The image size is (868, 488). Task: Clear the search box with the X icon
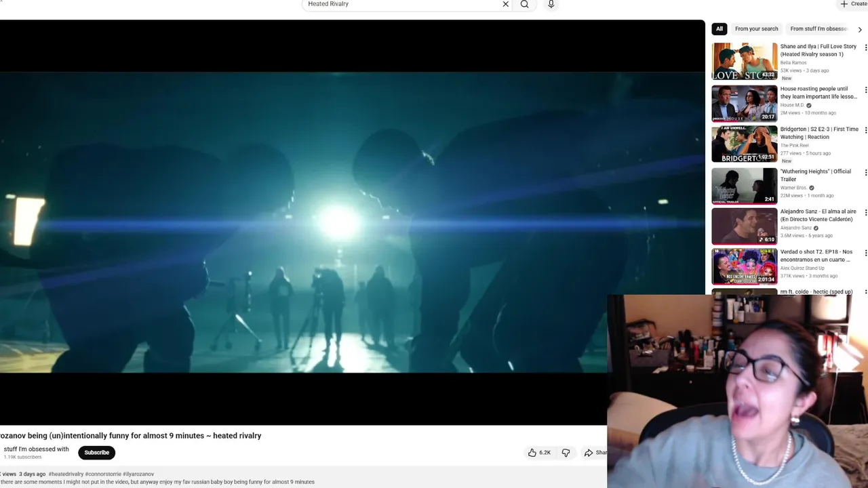505,4
